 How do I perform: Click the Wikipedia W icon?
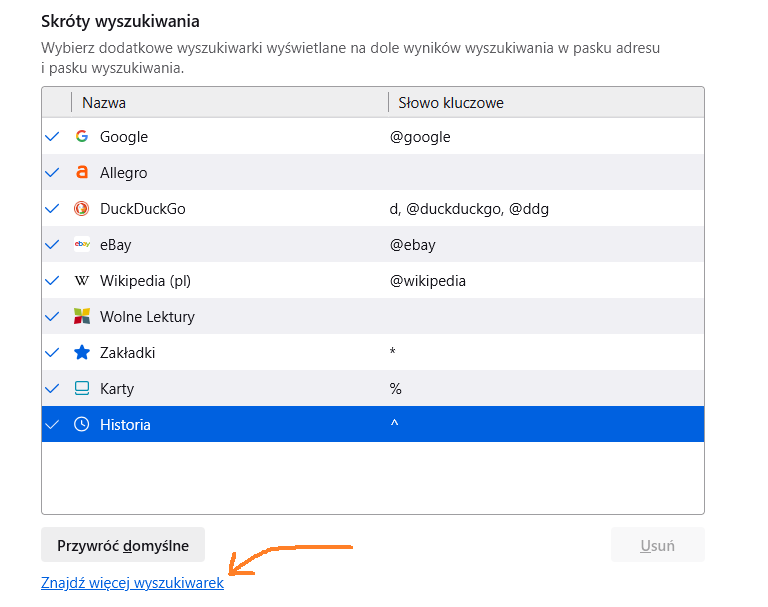(82, 281)
